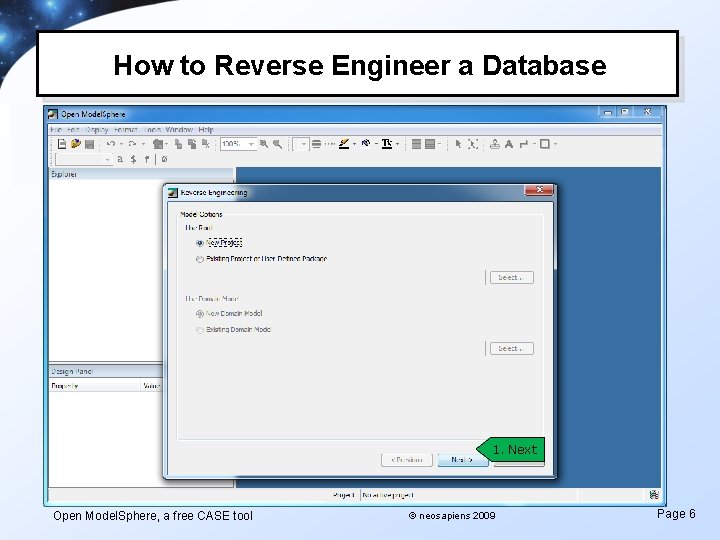Click the fill color paint bucket swatch

coord(366,144)
